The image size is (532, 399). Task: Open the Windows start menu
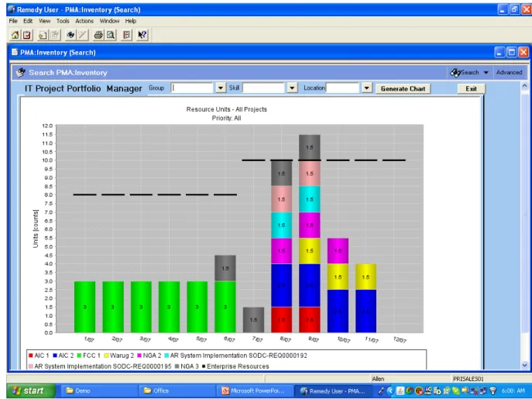click(30, 390)
